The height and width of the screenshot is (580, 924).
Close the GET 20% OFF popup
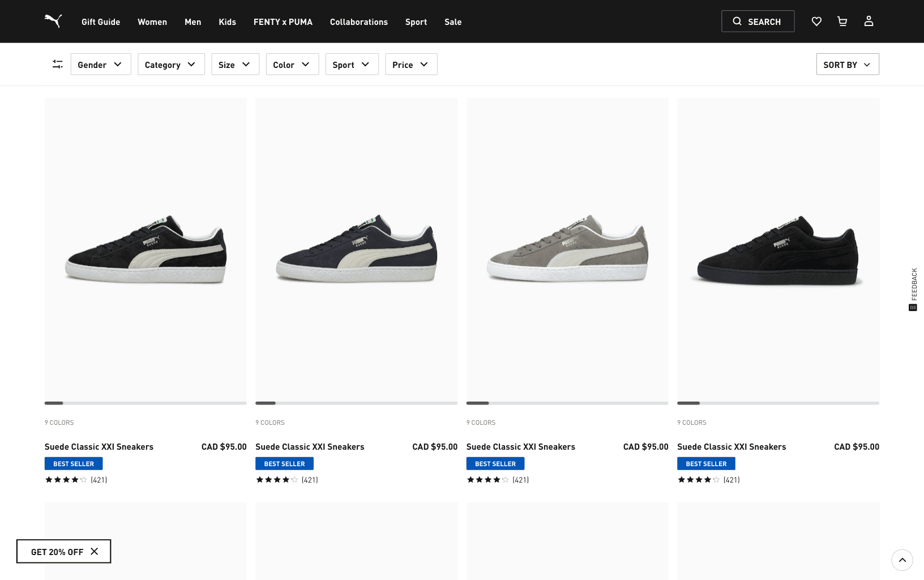click(x=95, y=552)
